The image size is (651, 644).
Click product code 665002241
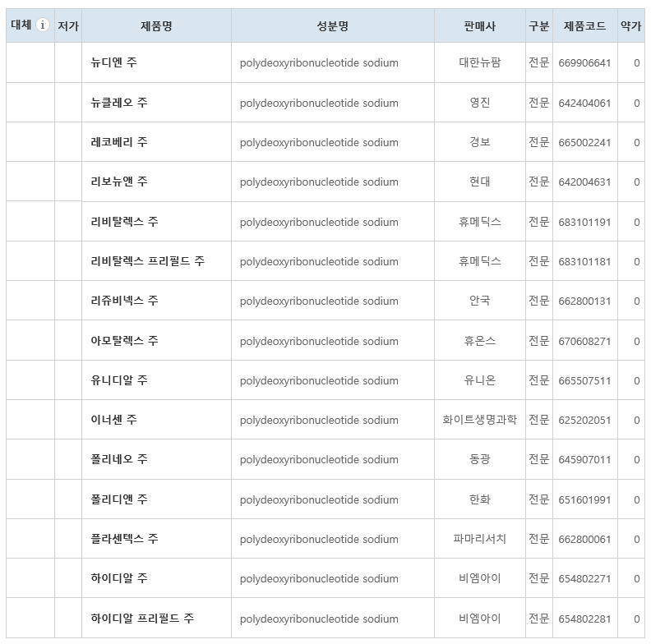[584, 143]
